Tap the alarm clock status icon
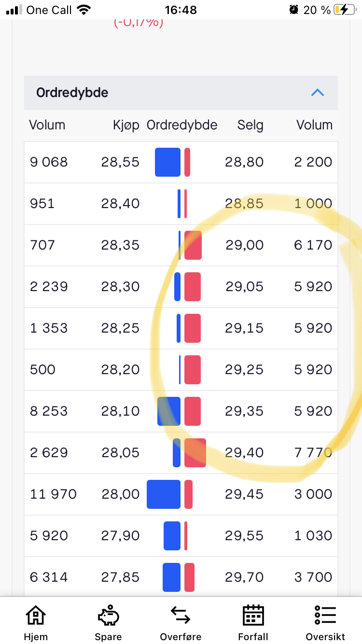The height and width of the screenshot is (644, 362). coord(293,10)
